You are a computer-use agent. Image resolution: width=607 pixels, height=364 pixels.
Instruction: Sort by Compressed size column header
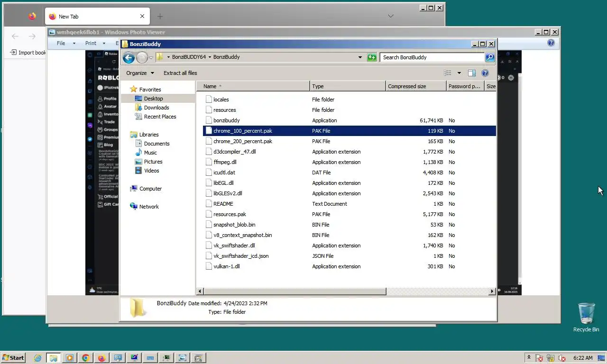click(x=416, y=86)
